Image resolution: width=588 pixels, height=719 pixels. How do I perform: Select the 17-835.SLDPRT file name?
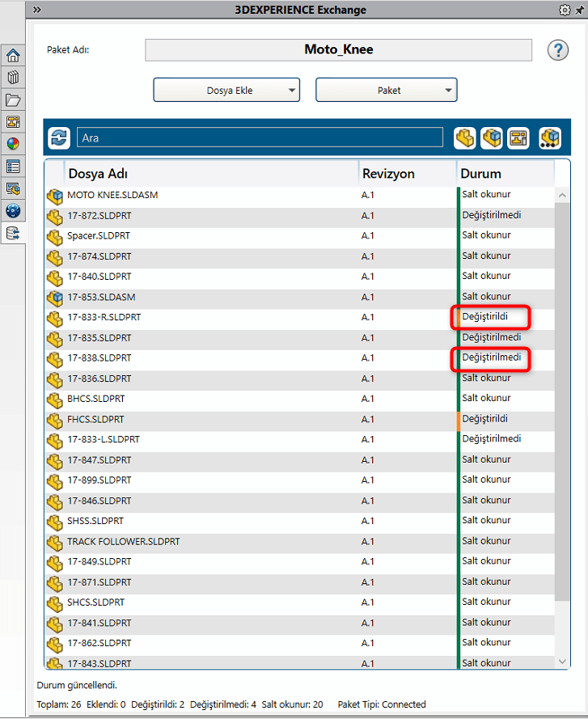point(99,338)
